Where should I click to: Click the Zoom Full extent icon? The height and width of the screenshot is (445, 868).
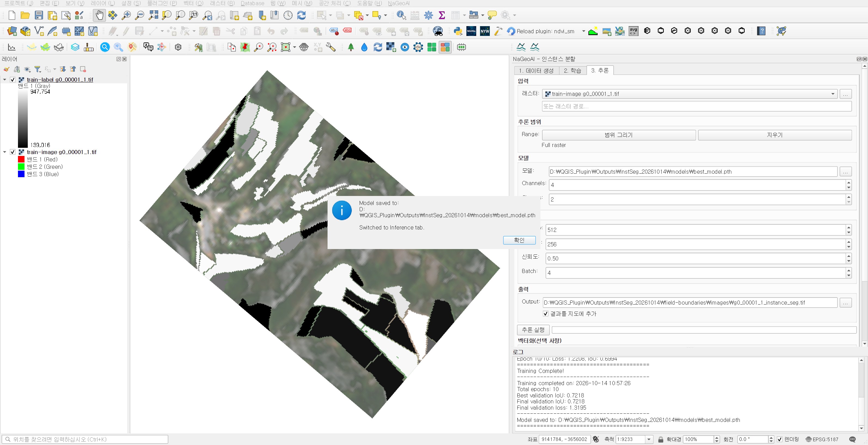tap(153, 15)
